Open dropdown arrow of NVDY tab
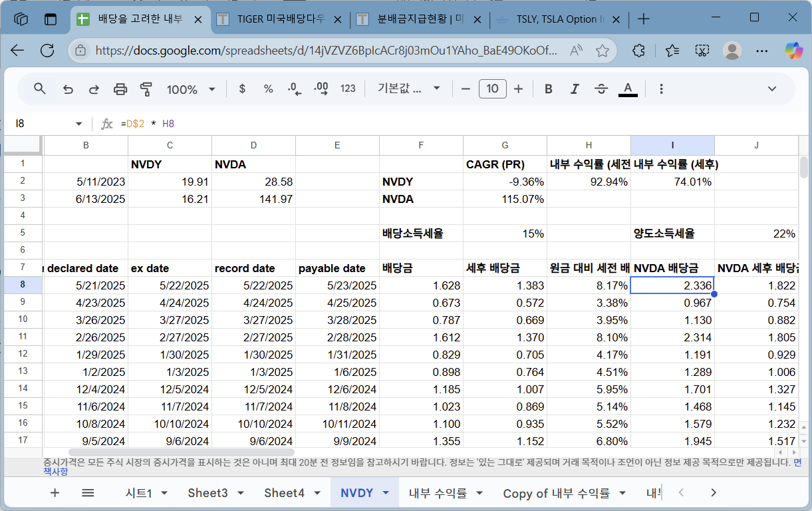The width and height of the screenshot is (812, 511). pyautogui.click(x=386, y=493)
